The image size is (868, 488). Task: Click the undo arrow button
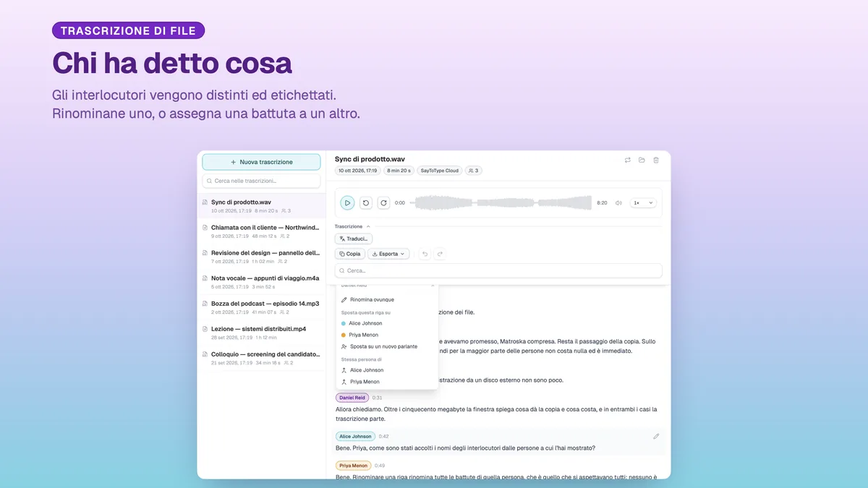(425, 254)
